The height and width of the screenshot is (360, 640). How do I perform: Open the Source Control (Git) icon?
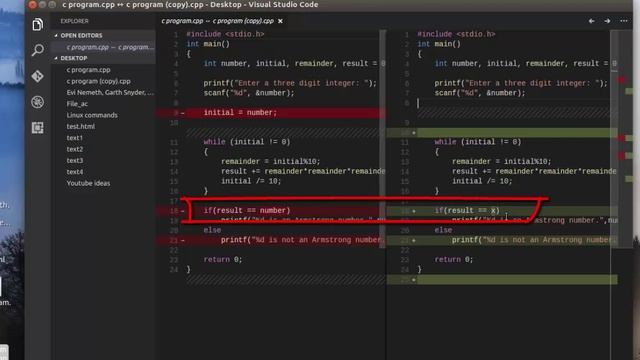[x=38, y=76]
